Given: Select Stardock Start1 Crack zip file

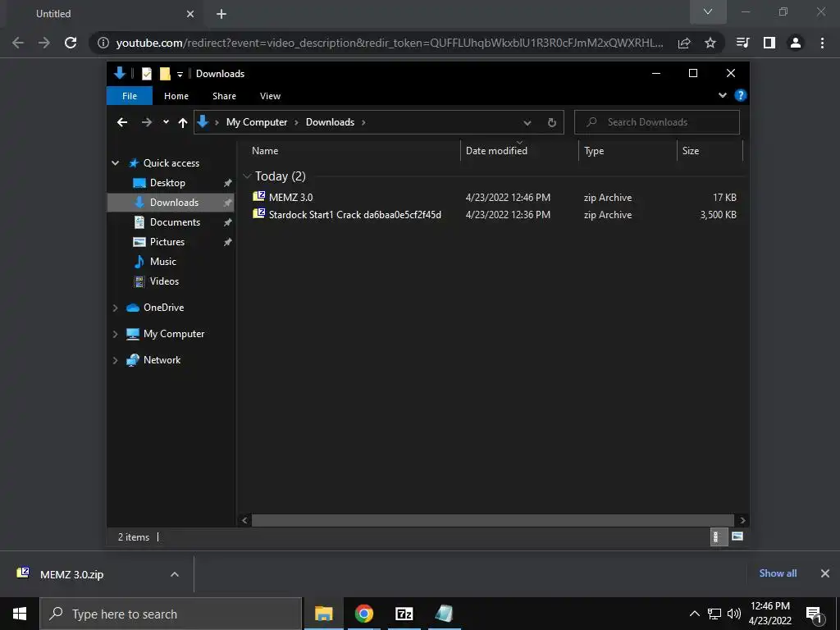Looking at the screenshot, I should click(494, 215).
